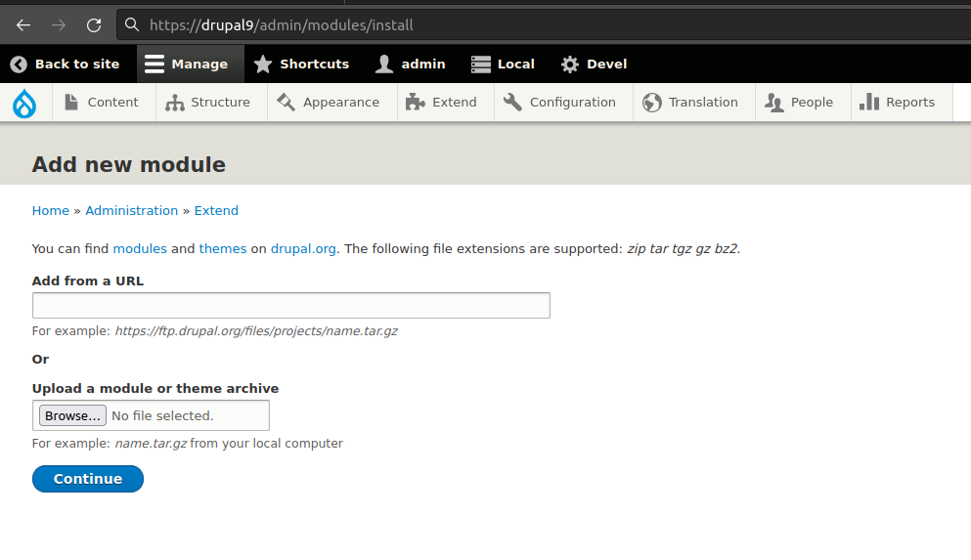Open the modules link in description

click(x=140, y=249)
